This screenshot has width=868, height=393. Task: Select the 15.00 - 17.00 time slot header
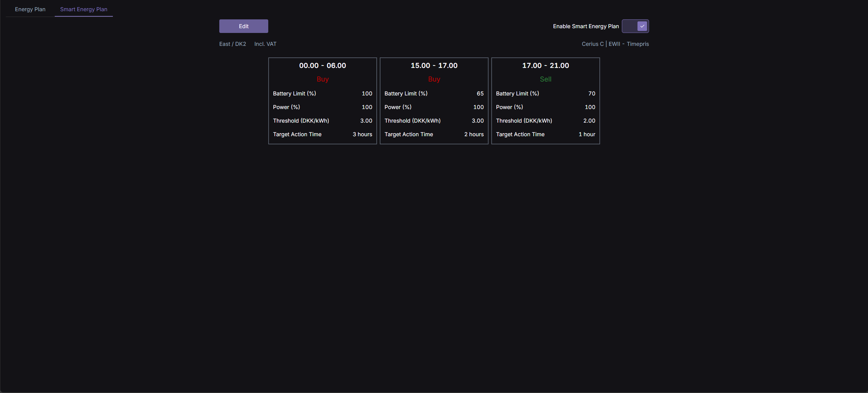pyautogui.click(x=434, y=66)
